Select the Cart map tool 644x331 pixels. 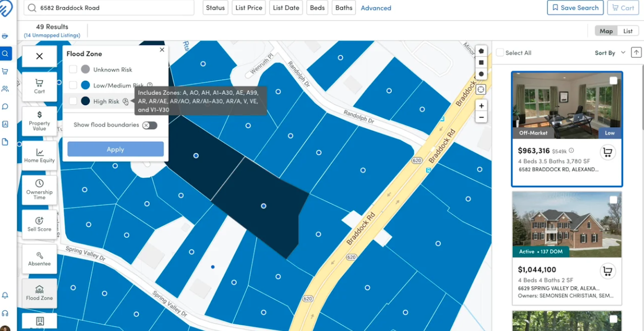pos(39,87)
